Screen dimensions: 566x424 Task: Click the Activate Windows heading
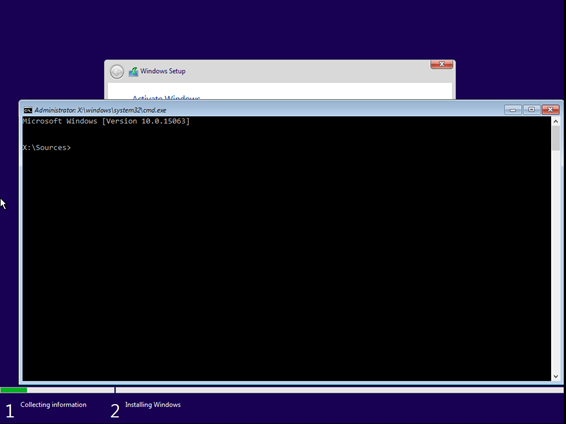point(166,97)
